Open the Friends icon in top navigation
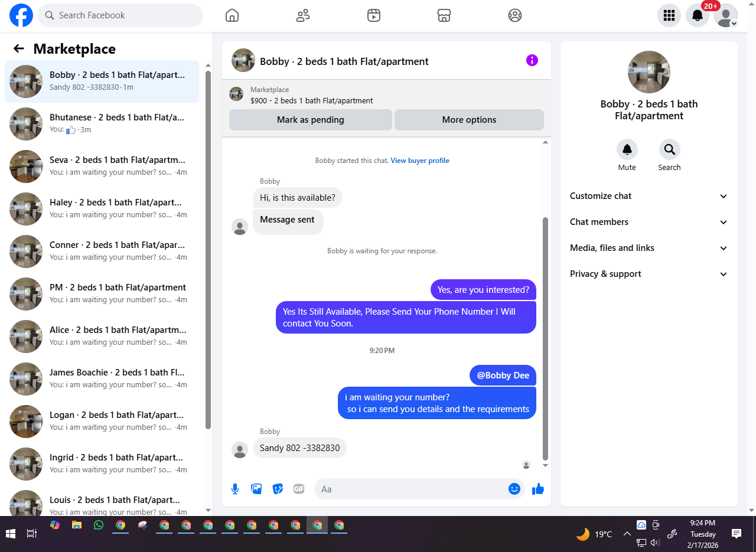This screenshot has width=756, height=552. click(303, 15)
